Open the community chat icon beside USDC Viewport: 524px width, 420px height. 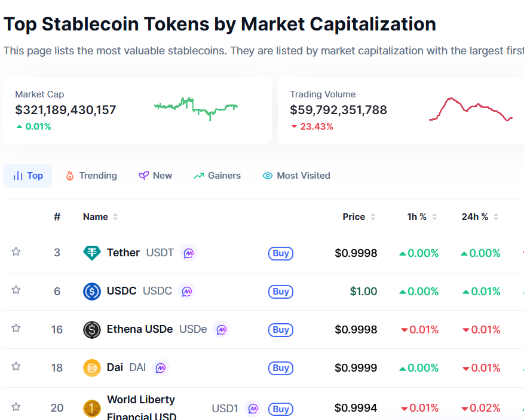[187, 292]
